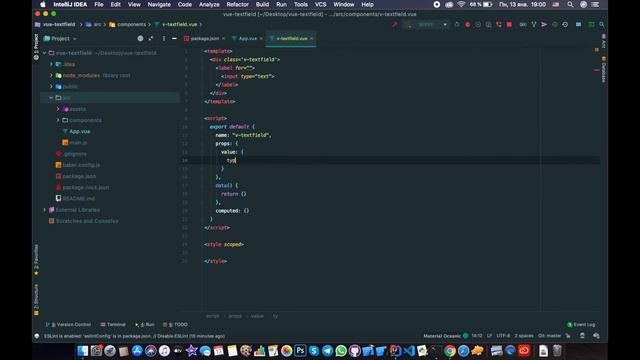The height and width of the screenshot is (360, 640).
Task: Expand the public folder
Action: point(51,87)
